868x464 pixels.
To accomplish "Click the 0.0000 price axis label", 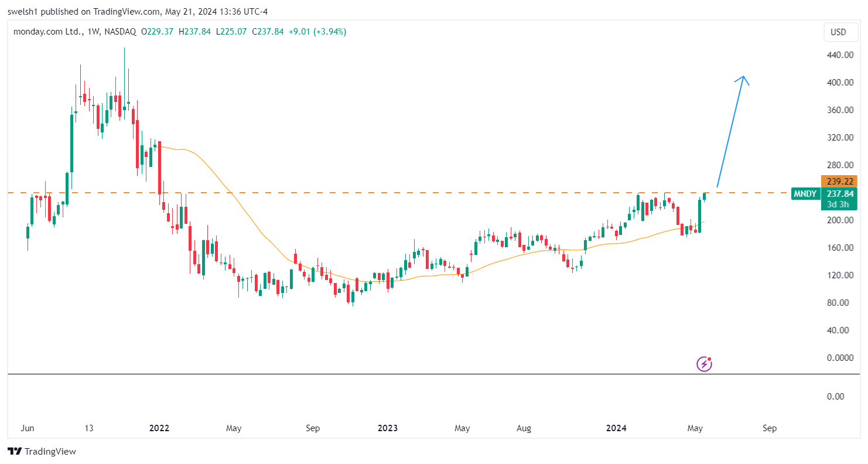I will [x=839, y=358].
